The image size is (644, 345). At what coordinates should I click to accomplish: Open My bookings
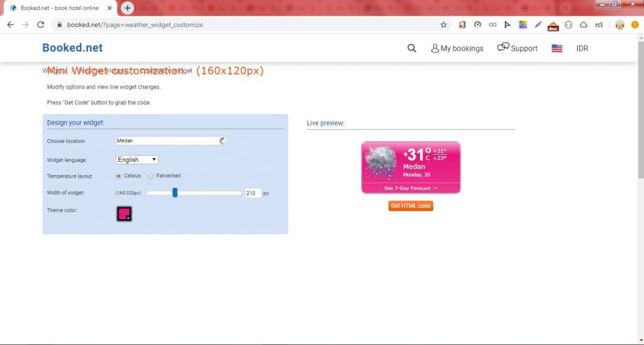click(x=457, y=48)
